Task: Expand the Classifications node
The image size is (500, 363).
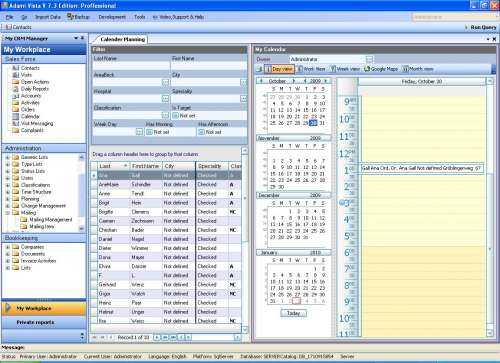Action: (7, 185)
